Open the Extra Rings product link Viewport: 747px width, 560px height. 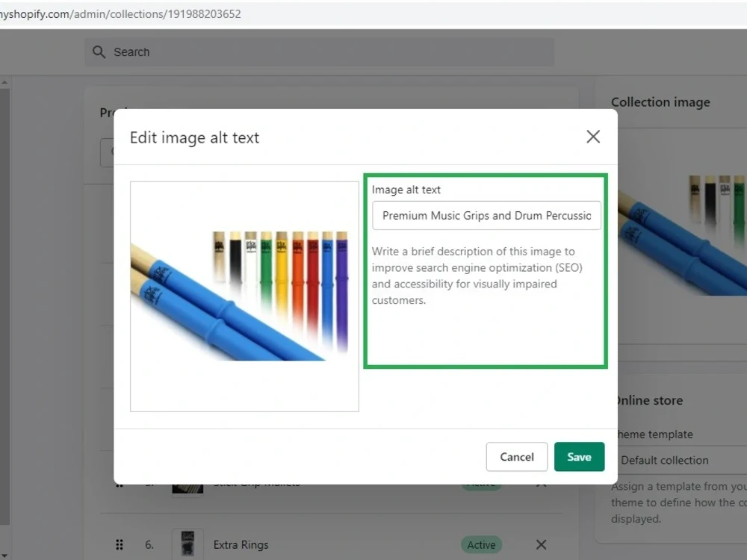[241, 544]
